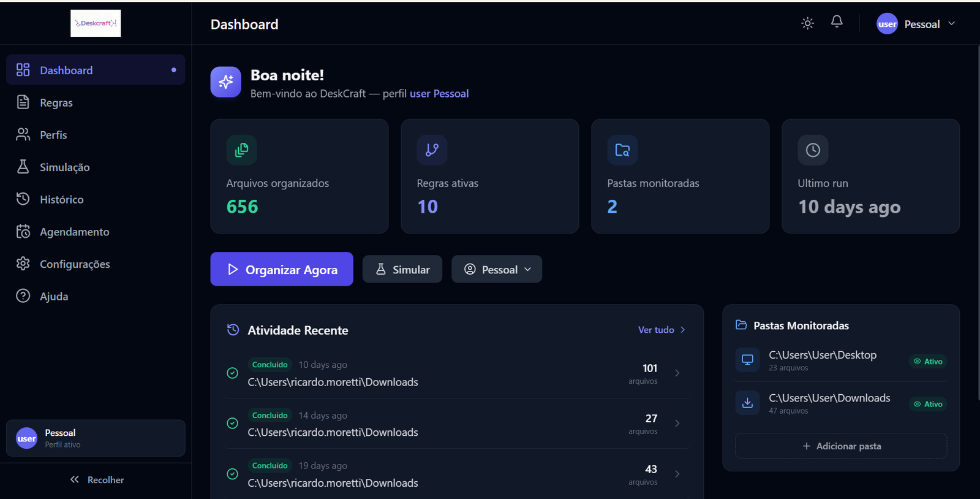Click the Pastas monitoradas folder-search icon
Image resolution: width=980 pixels, height=499 pixels.
coord(622,150)
